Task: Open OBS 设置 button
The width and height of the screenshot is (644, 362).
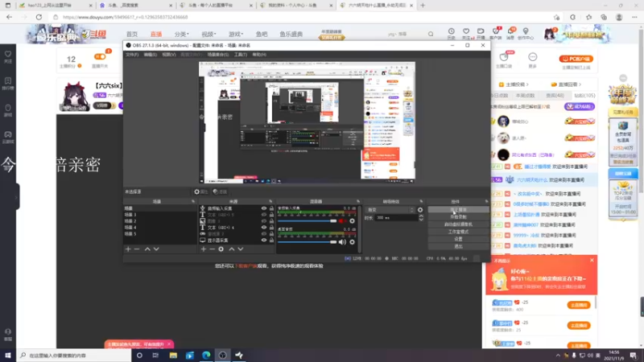Action: pos(458,239)
